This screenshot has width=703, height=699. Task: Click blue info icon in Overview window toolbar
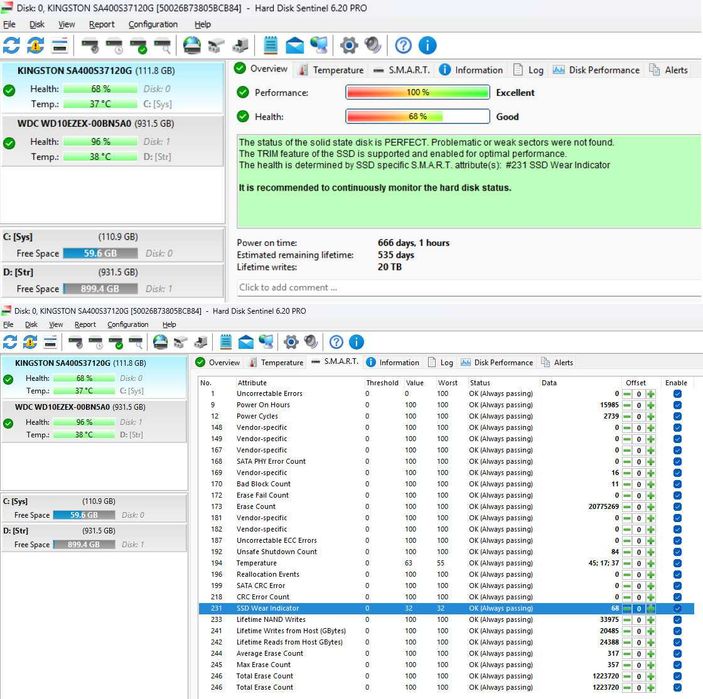click(x=427, y=45)
